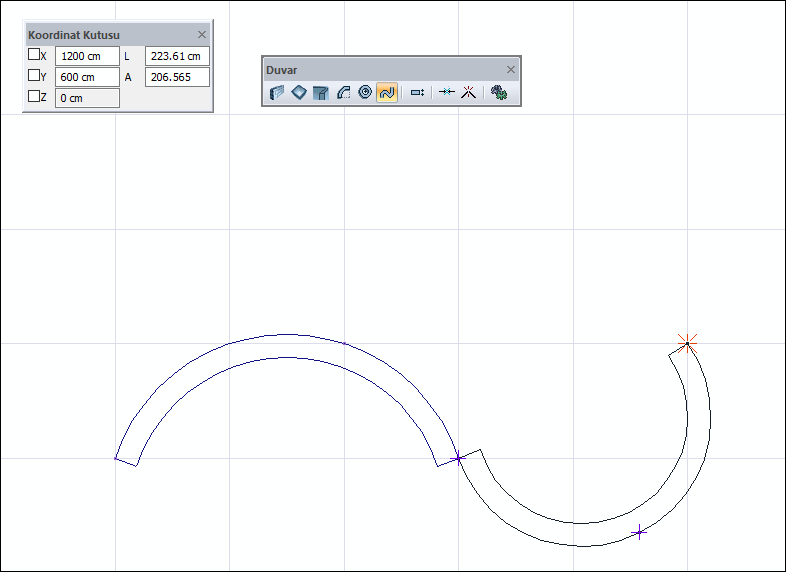Open wall settings gear icon
This screenshot has height=572, width=786.
click(x=499, y=92)
